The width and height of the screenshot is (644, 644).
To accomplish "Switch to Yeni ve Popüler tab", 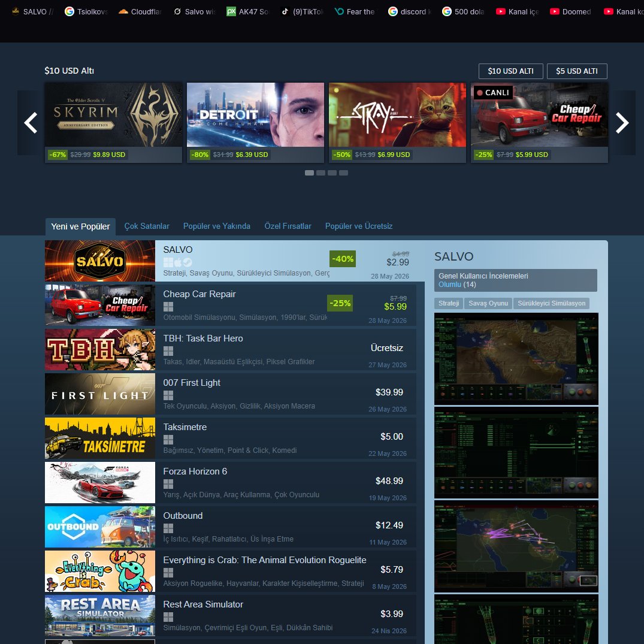I will pyautogui.click(x=80, y=226).
